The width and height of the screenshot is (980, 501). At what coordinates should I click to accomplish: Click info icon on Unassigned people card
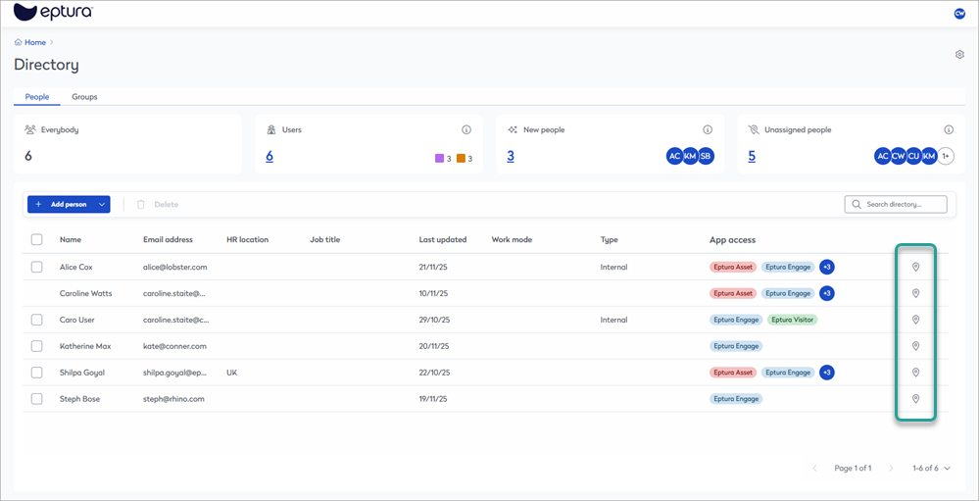[949, 129]
